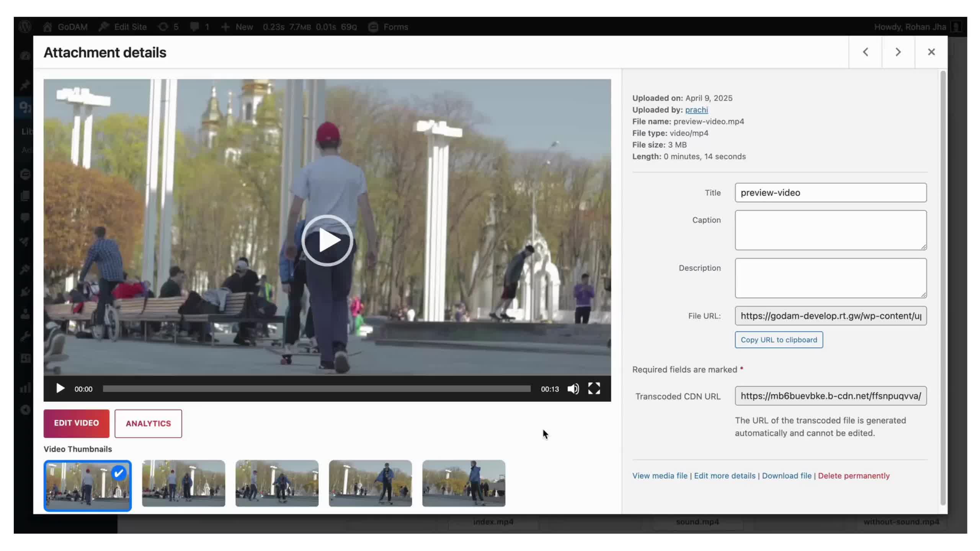The height and width of the screenshot is (551, 980).
Task: Close the Attachment details dialog
Action: [x=931, y=52]
